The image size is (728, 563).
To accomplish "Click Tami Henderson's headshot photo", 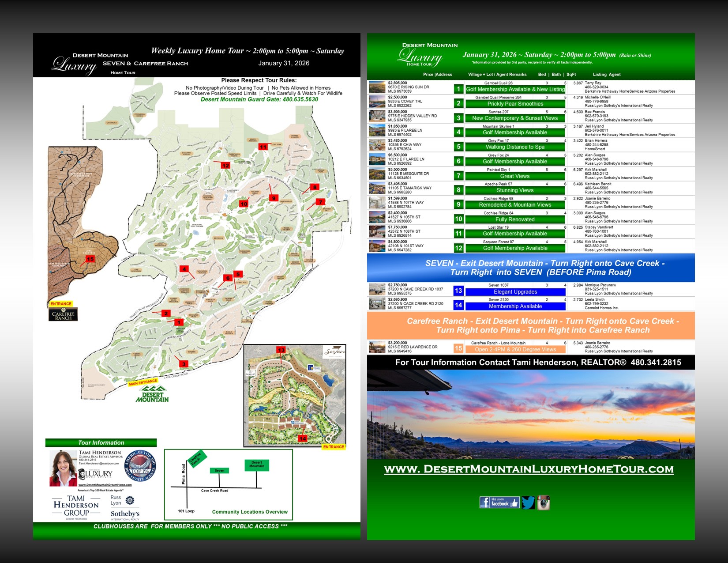I will click(x=63, y=468).
